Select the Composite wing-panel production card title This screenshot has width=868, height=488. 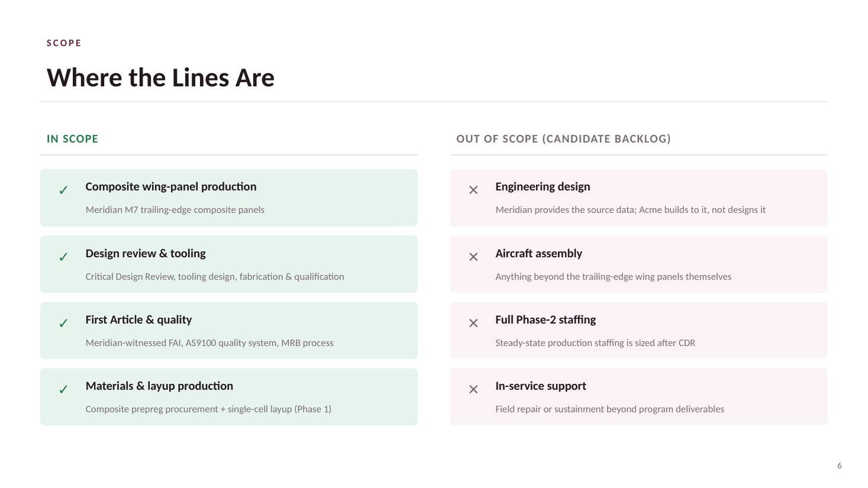171,186
